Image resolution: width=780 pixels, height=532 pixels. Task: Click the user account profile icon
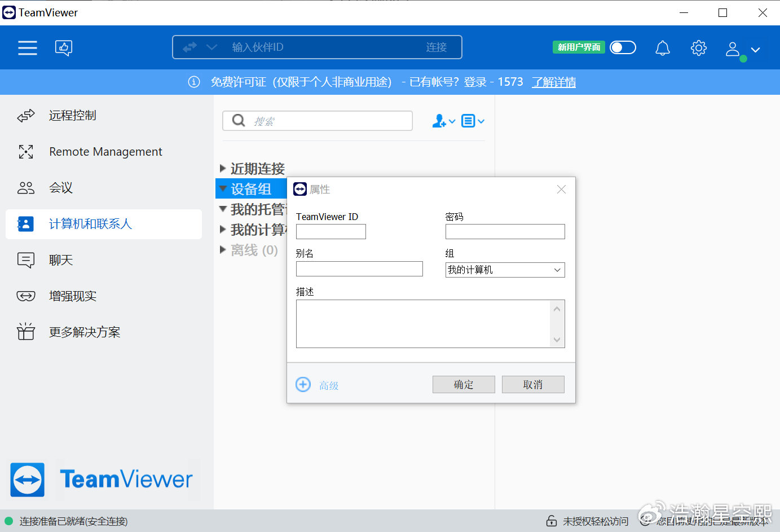733,49
